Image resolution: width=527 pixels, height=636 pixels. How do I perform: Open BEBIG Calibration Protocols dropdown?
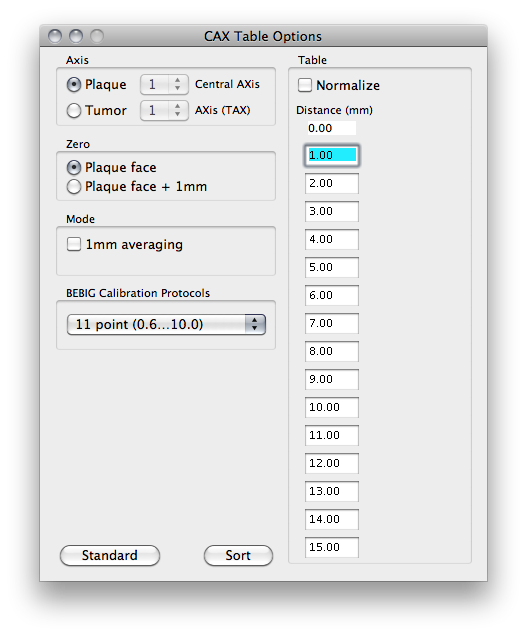point(166,324)
